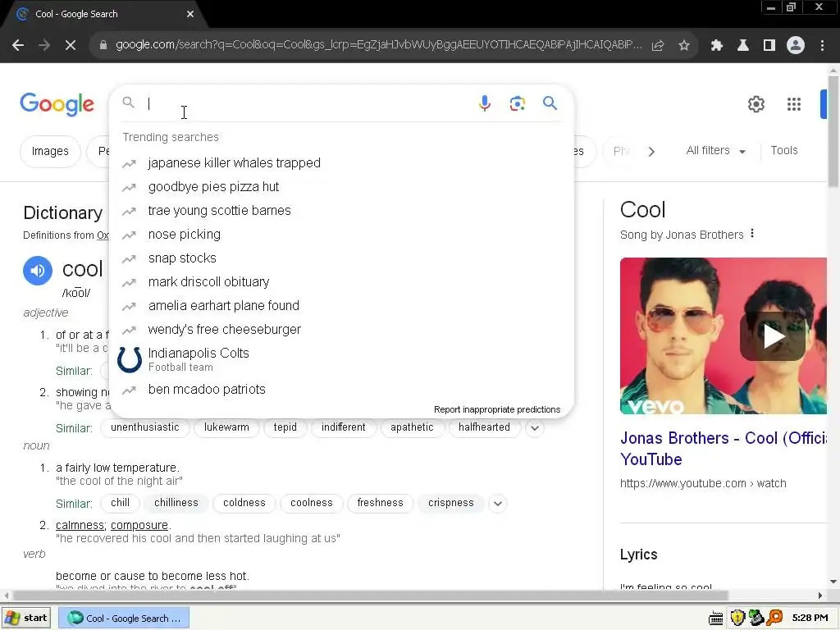Viewport: 840px width, 630px height.
Task: Click the browser forward arrow
Action: click(44, 46)
